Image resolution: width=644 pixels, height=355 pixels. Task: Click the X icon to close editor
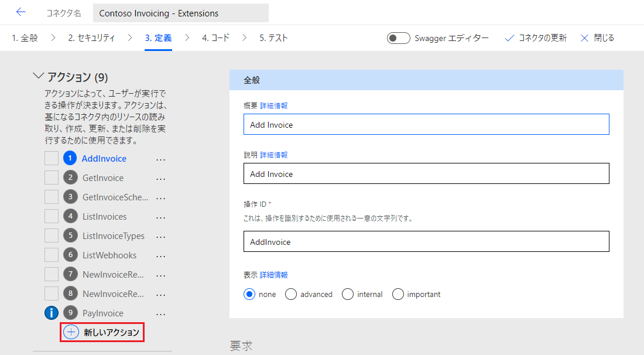pyautogui.click(x=584, y=38)
